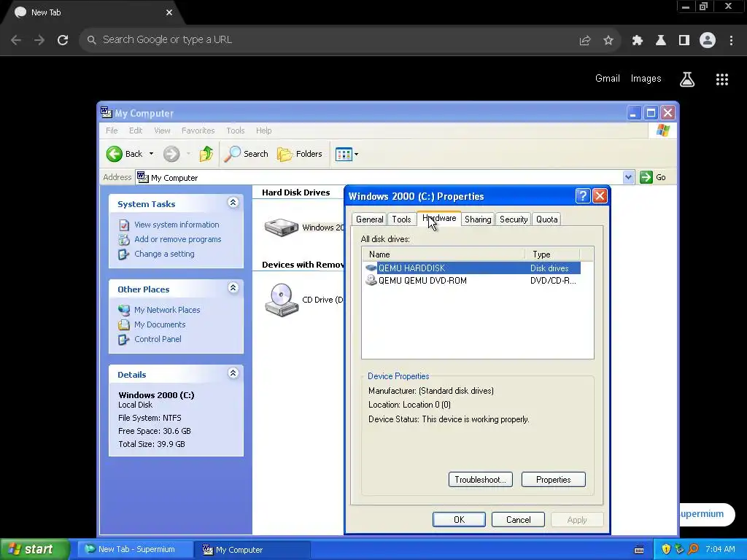Open the Tools menu in My Computer
The image size is (747, 560).
click(236, 131)
